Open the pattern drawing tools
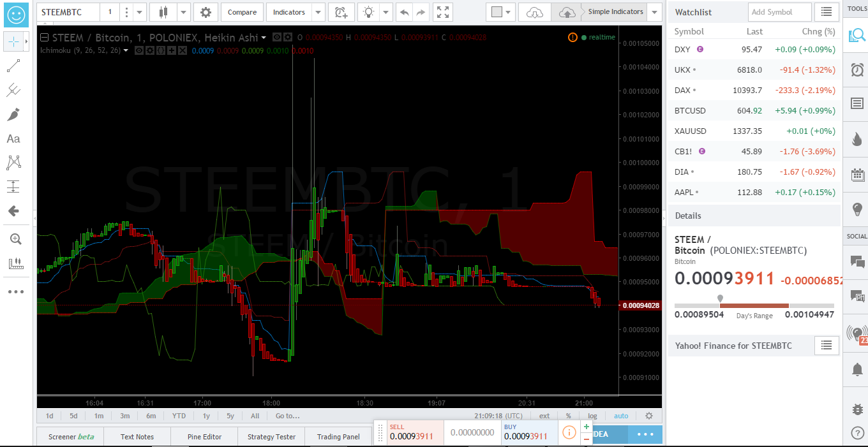868x447 pixels. (13, 163)
